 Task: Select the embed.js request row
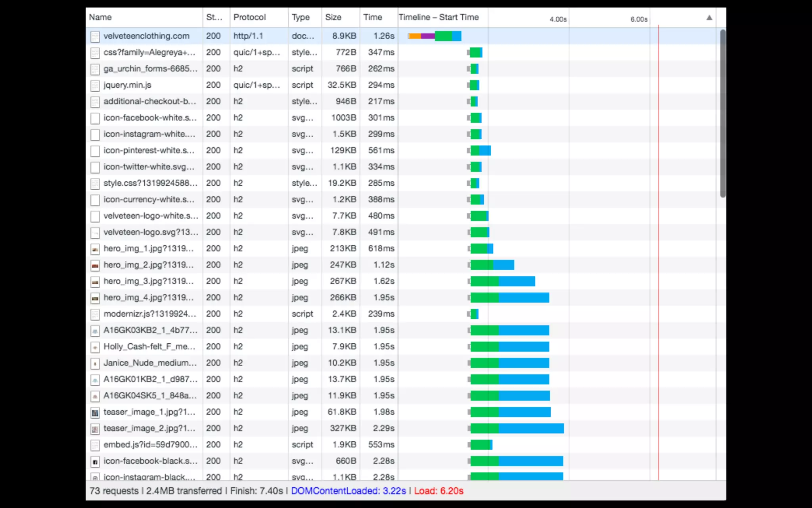[x=150, y=445]
